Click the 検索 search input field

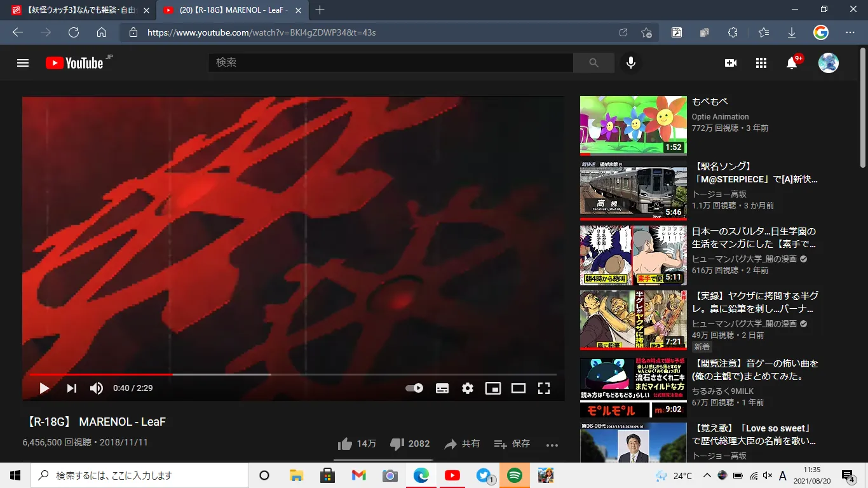point(391,63)
